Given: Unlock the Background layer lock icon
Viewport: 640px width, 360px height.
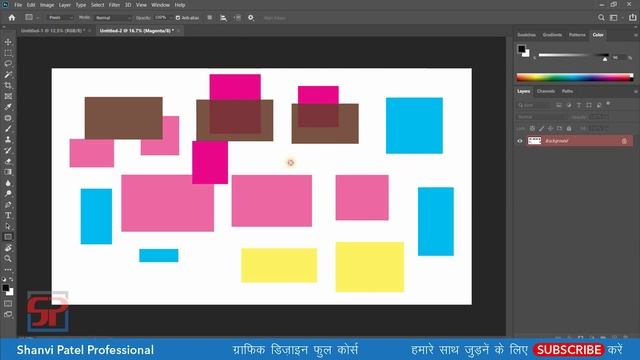Looking at the screenshot, I should tap(624, 141).
